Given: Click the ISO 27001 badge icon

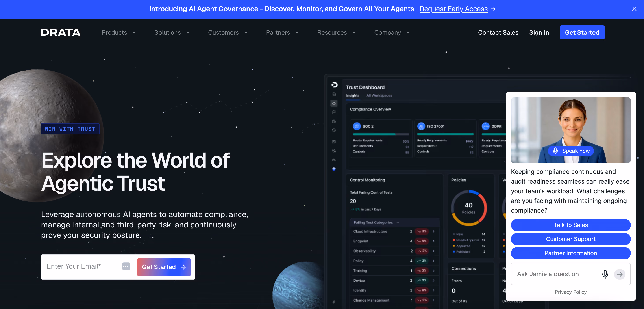Looking at the screenshot, I should pyautogui.click(x=421, y=126).
